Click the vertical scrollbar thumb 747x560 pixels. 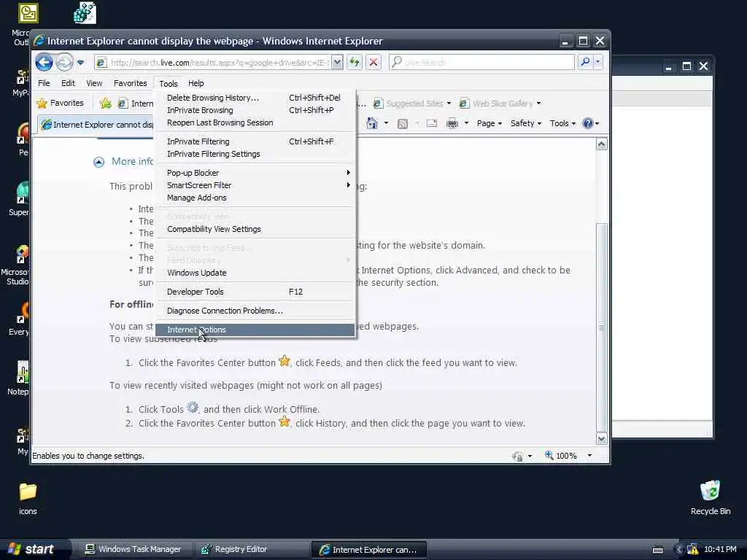point(602,327)
